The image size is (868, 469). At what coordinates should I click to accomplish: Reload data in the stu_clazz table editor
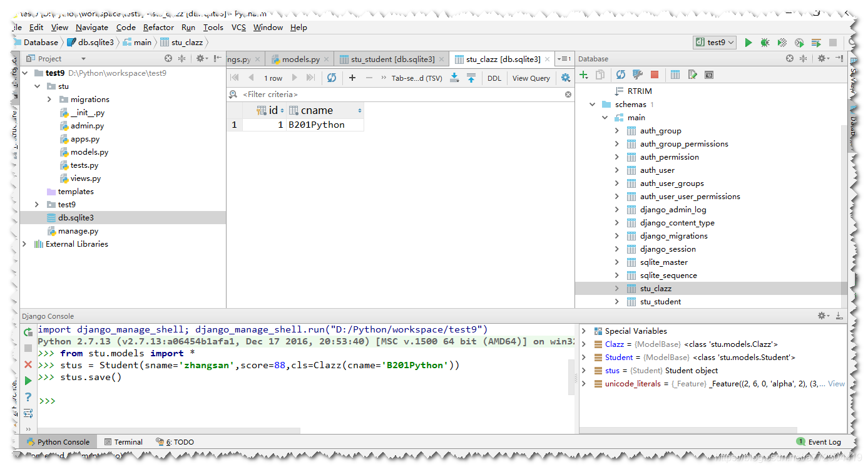click(332, 78)
